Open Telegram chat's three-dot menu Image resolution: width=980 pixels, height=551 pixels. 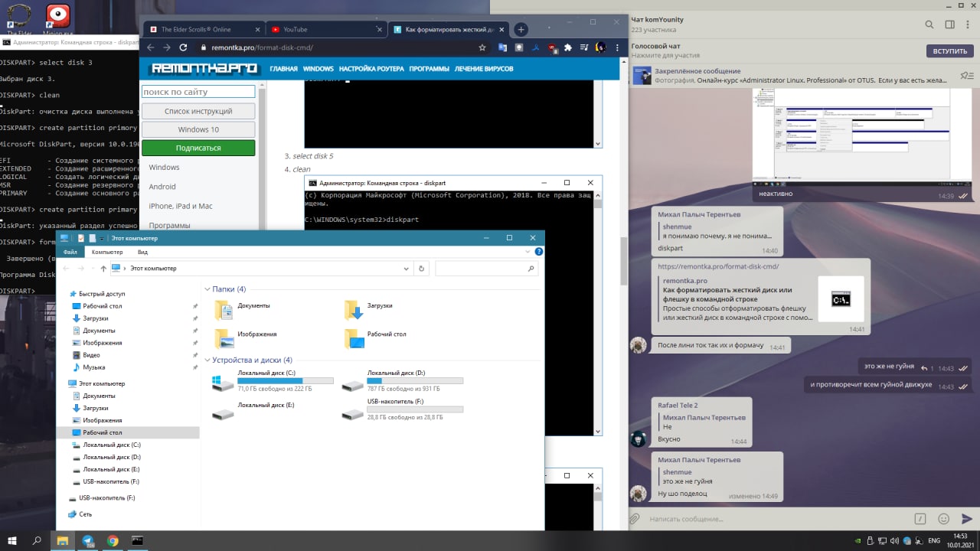pos(967,24)
